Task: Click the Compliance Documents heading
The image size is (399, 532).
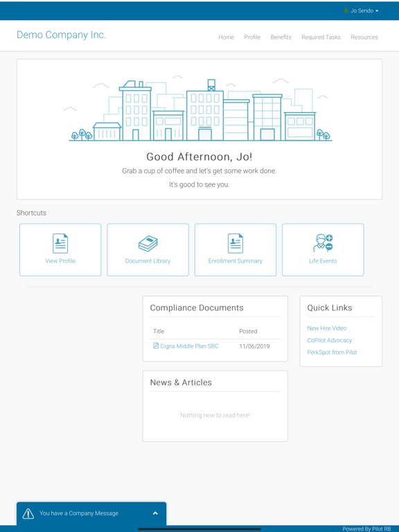Action: (x=197, y=308)
